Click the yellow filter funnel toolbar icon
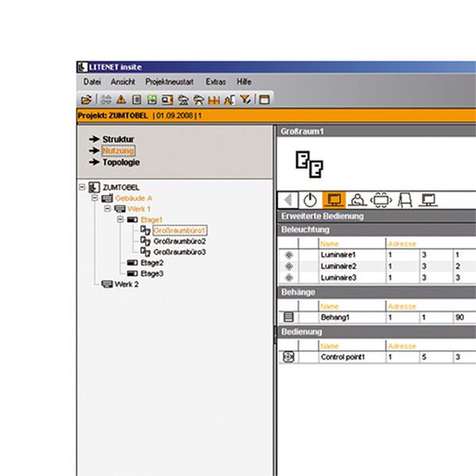Viewport: 476px width, 476px height. [246, 99]
